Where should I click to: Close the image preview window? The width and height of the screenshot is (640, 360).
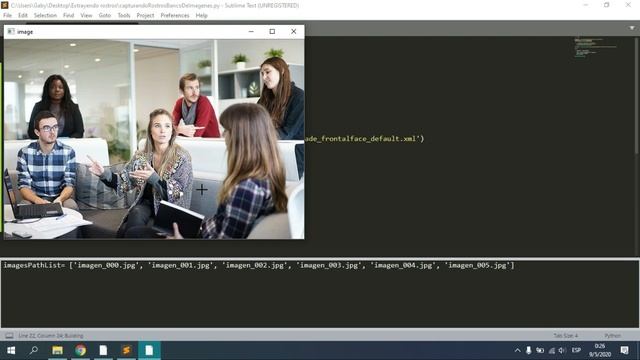[293, 31]
